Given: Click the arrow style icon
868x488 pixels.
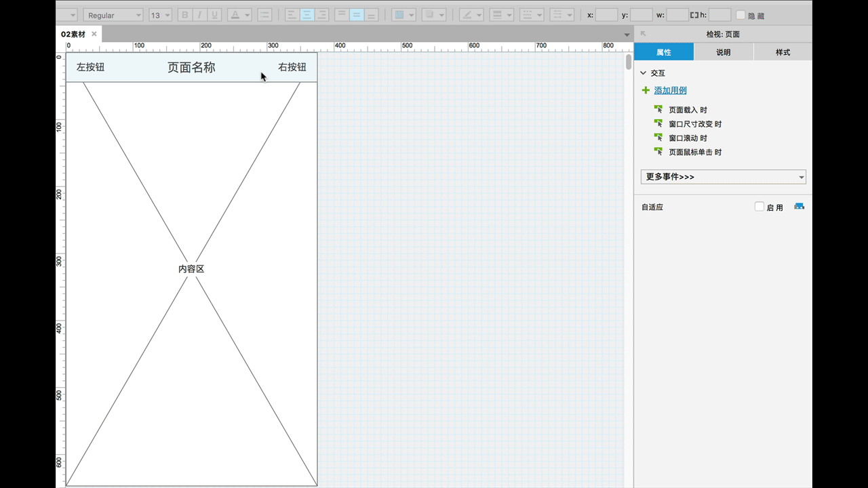Looking at the screenshot, I should pos(557,15).
